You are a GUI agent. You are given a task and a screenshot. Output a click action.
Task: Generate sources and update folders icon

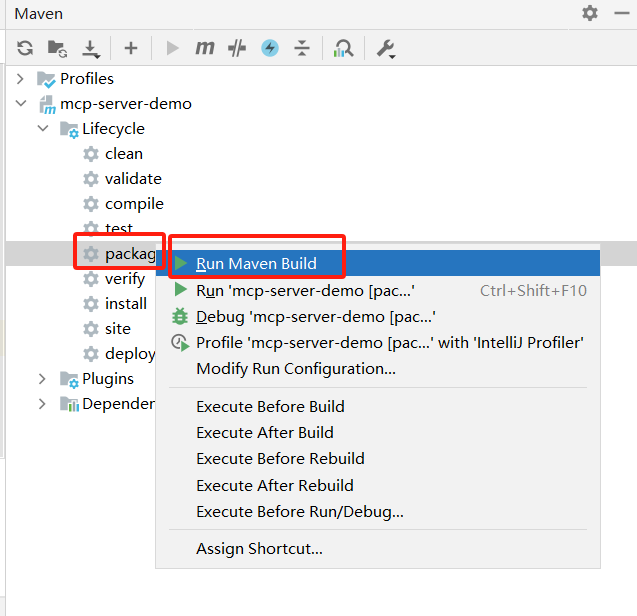coord(57,48)
